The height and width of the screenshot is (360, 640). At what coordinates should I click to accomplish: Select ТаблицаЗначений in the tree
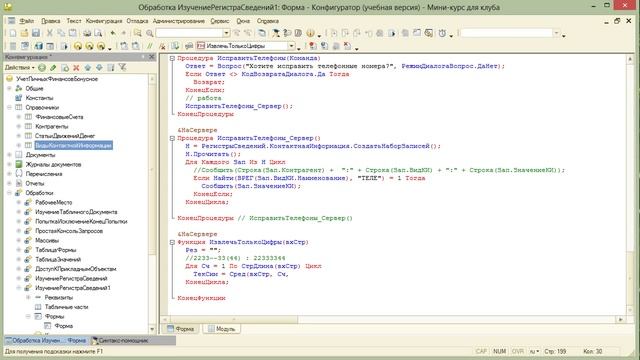[x=58, y=259]
